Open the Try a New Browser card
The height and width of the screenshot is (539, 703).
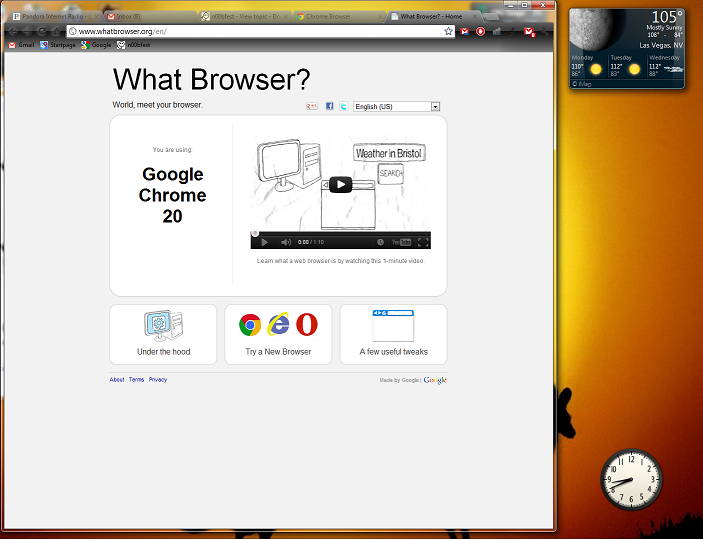pos(278,335)
